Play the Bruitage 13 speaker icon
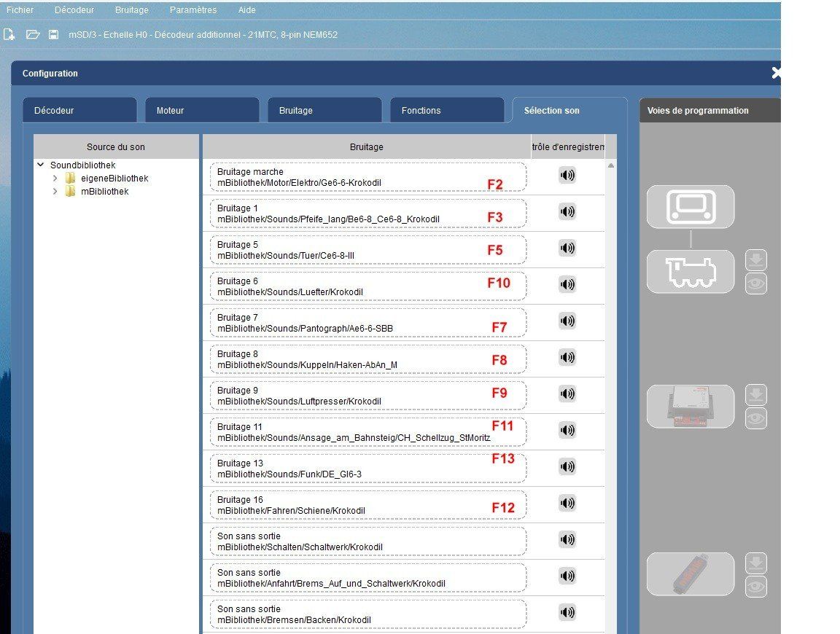This screenshot has height=634, width=840. click(x=567, y=466)
